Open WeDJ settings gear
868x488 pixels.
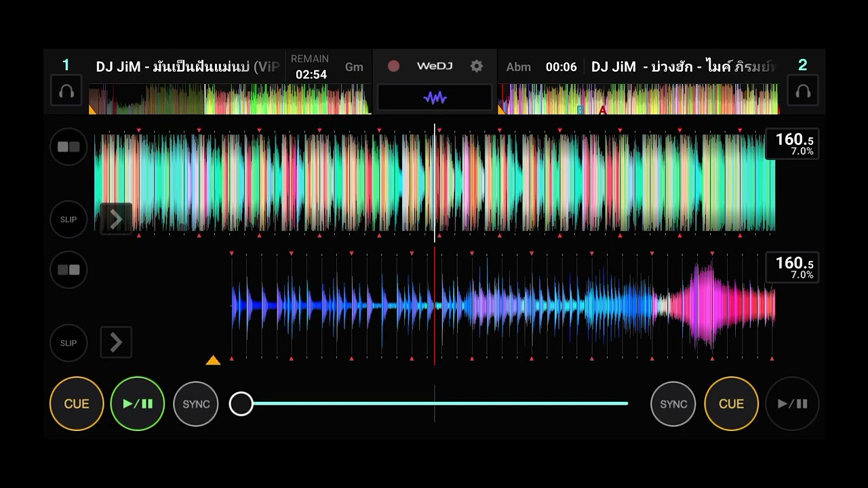pos(477,66)
